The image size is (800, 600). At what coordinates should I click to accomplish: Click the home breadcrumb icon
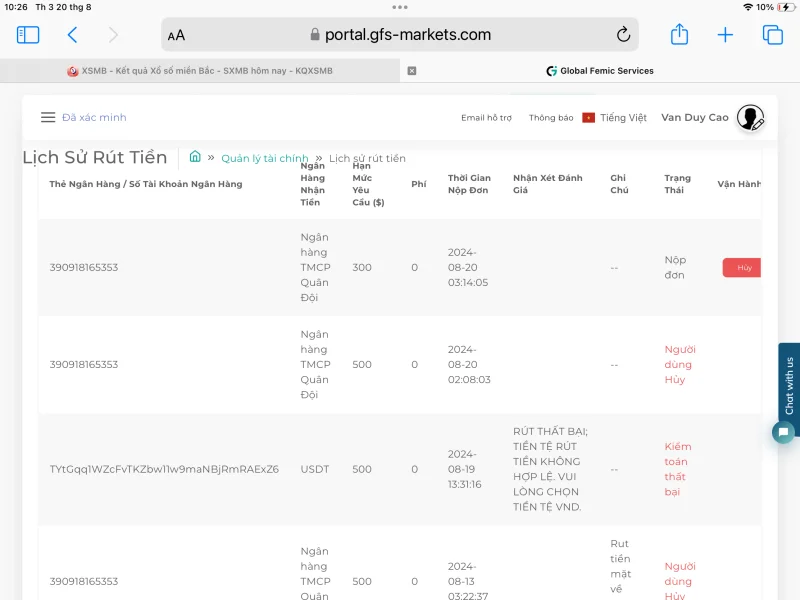pyautogui.click(x=195, y=157)
